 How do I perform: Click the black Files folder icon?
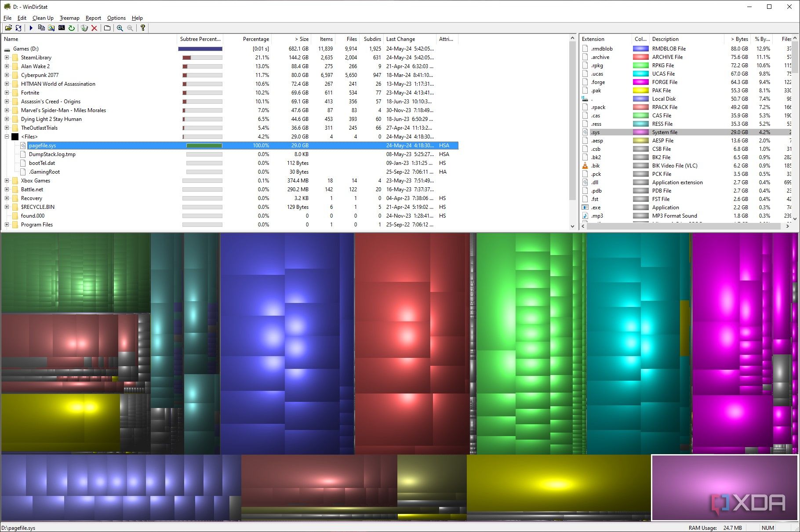click(x=15, y=137)
